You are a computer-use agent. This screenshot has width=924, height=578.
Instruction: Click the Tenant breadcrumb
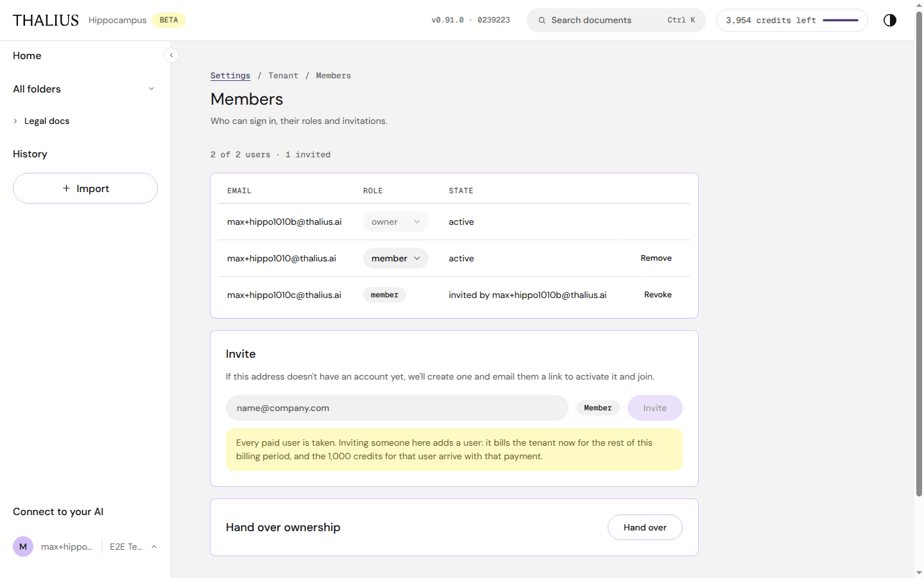(283, 76)
